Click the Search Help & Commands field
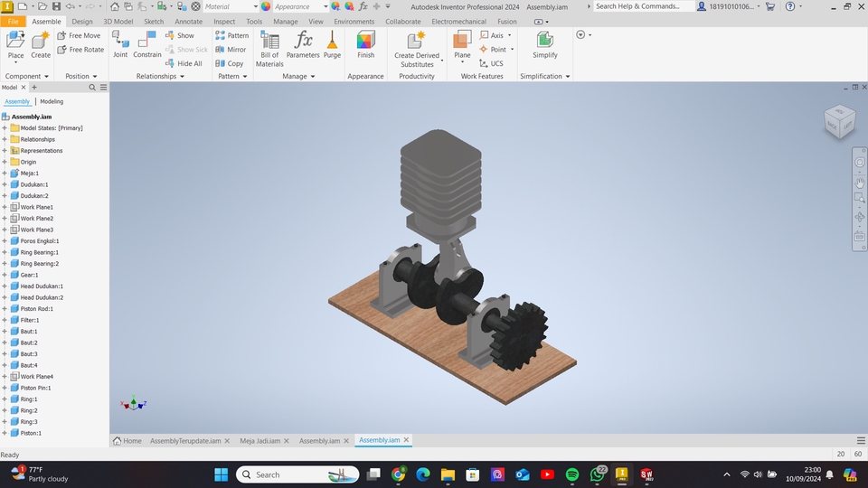Image resolution: width=868 pixels, height=488 pixels. (x=643, y=6)
